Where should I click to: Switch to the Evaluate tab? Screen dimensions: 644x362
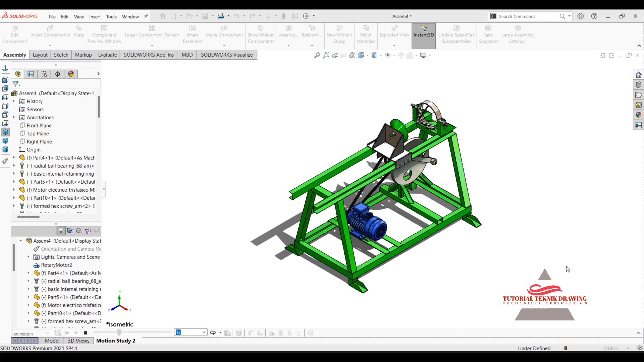[x=107, y=55]
